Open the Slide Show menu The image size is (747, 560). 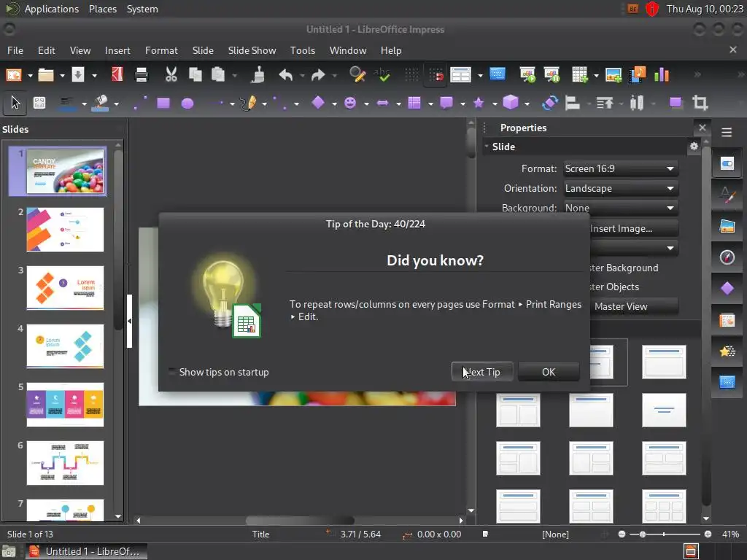(x=252, y=50)
